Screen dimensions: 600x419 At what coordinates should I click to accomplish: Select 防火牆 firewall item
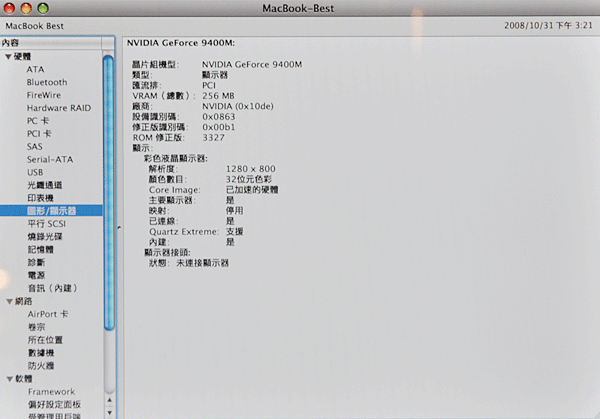click(41, 365)
